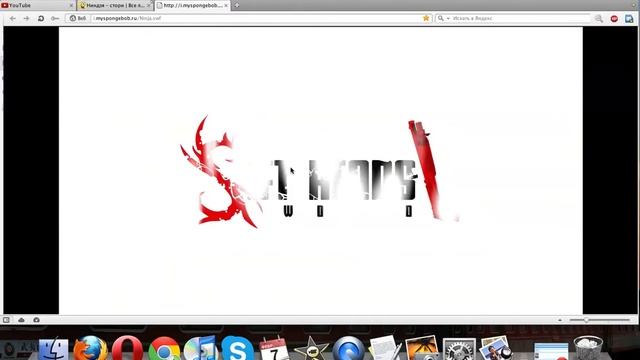This screenshot has height=360, width=640.
Task: Open iTunes from the dock
Action: click(x=200, y=348)
